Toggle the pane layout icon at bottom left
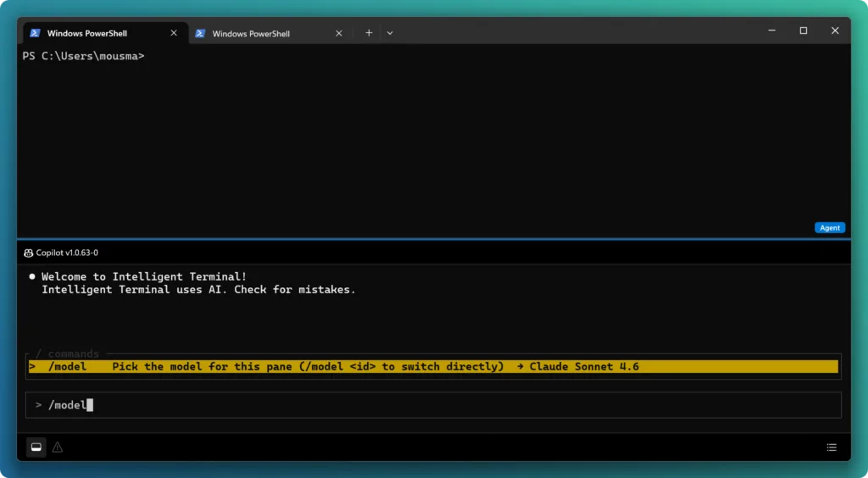The height and width of the screenshot is (478, 868). [x=36, y=447]
